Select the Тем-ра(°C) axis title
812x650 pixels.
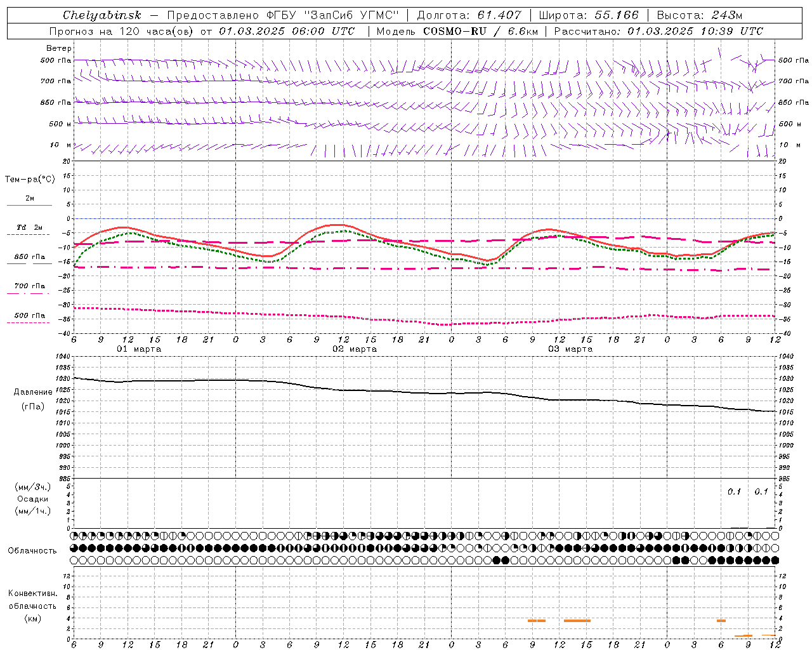tap(30, 180)
